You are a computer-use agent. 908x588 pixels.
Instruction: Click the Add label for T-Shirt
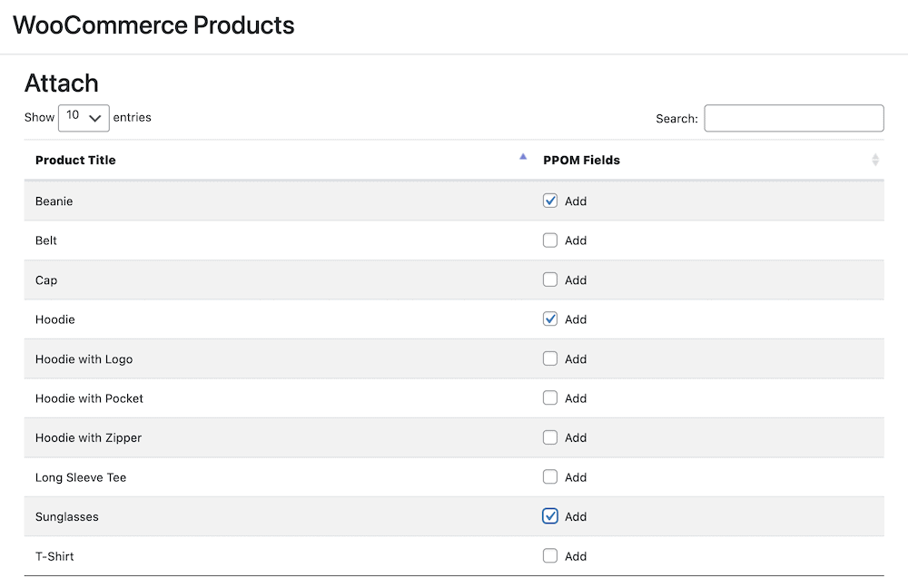click(x=576, y=557)
